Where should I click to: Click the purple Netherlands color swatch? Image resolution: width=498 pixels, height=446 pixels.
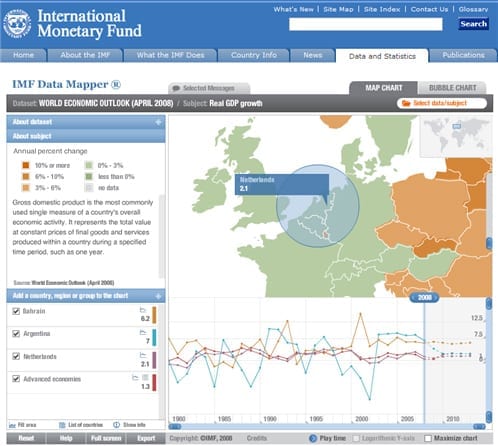coord(154,360)
